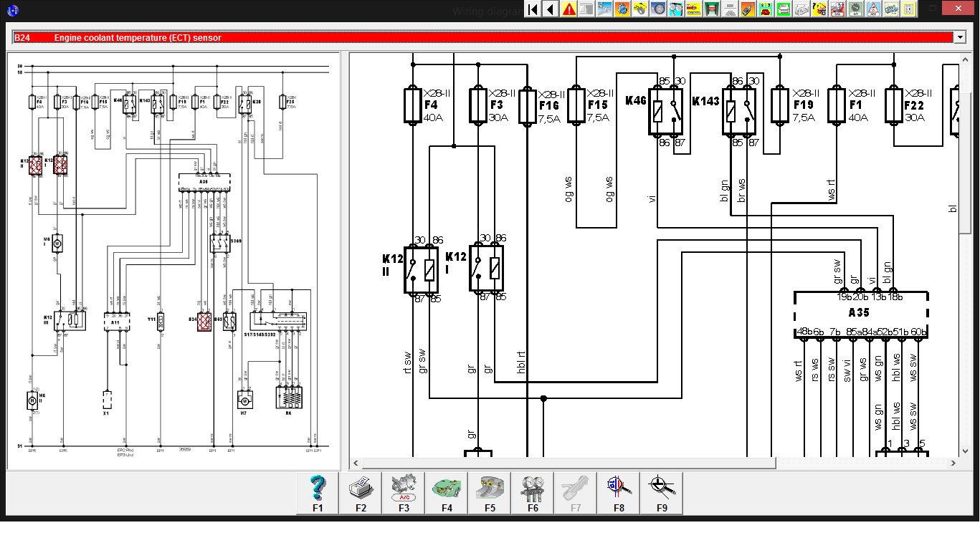
Task: Go back using the left arrow icon
Action: [x=551, y=9]
